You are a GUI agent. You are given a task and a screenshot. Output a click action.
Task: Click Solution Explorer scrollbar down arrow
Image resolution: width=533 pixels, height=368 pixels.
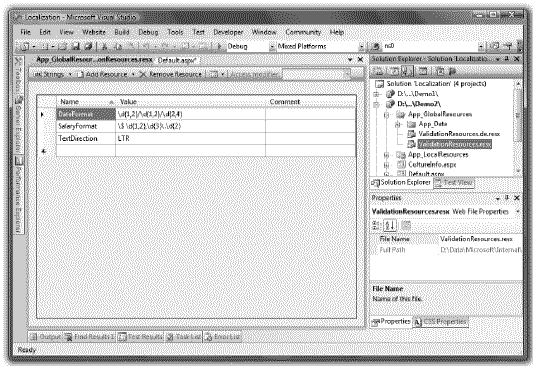coord(518,171)
